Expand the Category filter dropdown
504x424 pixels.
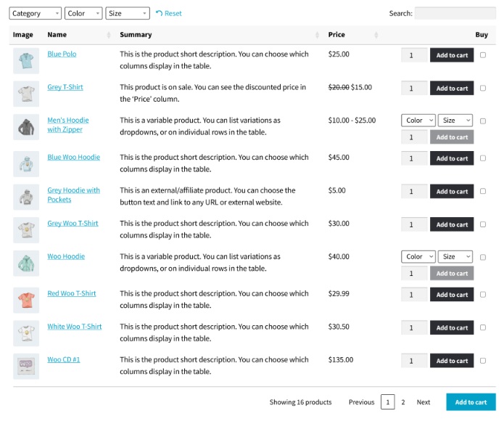(x=35, y=13)
